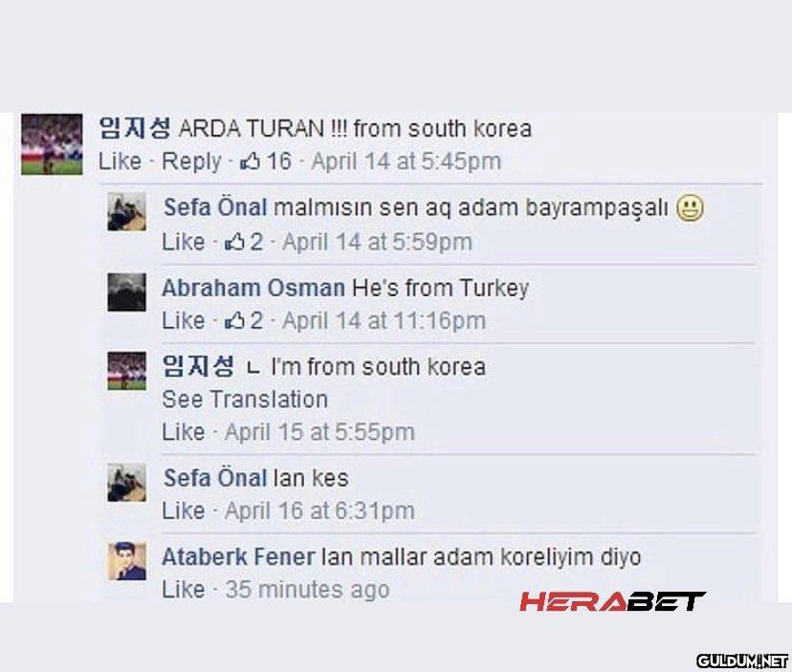The height and width of the screenshot is (672, 792).
Task: Open Ataberk Fener's profile name link
Action: 237,556
